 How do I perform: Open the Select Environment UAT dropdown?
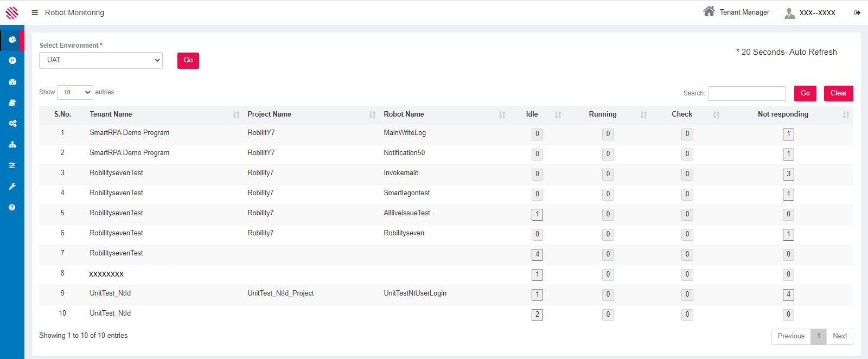click(x=101, y=60)
